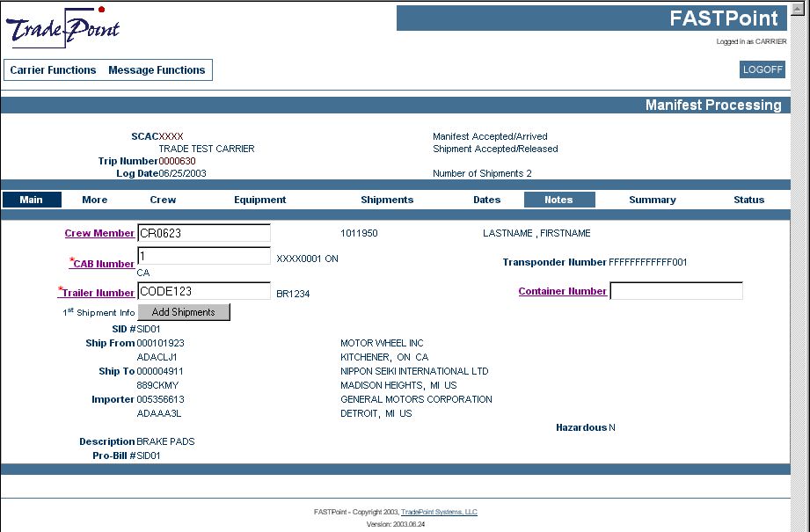This screenshot has width=810, height=532.
Task: Click the TradePoint logo
Action: (62, 27)
